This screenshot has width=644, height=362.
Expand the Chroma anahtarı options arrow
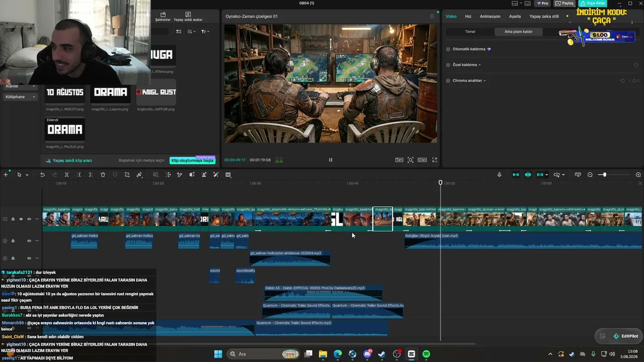pyautogui.click(x=485, y=80)
